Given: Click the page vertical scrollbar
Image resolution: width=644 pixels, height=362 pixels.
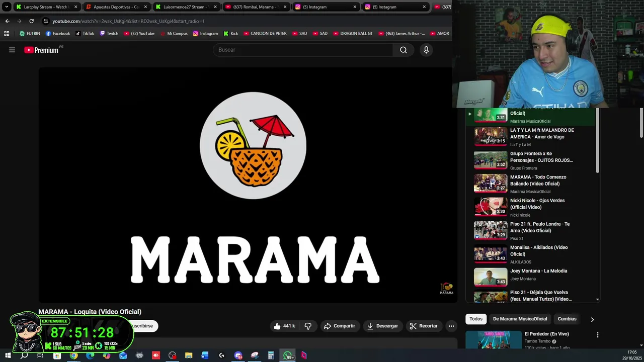Looking at the screenshot, I should pos(641,123).
